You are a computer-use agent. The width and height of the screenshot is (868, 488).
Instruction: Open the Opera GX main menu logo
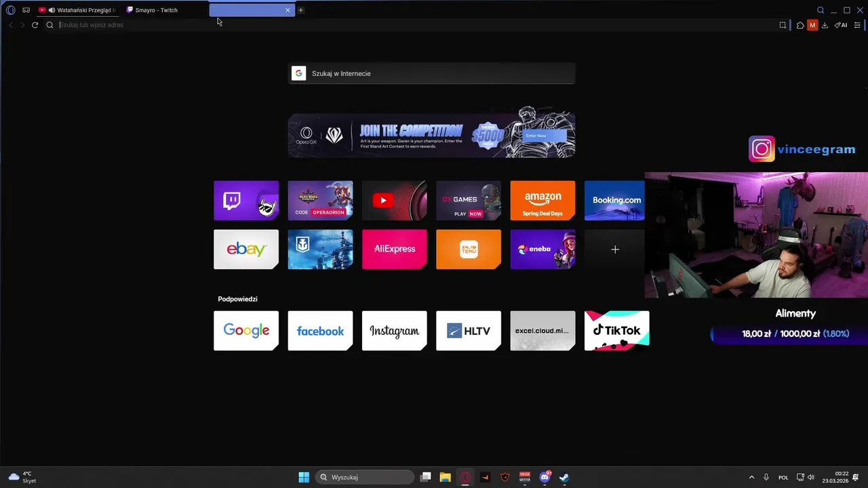(x=10, y=10)
